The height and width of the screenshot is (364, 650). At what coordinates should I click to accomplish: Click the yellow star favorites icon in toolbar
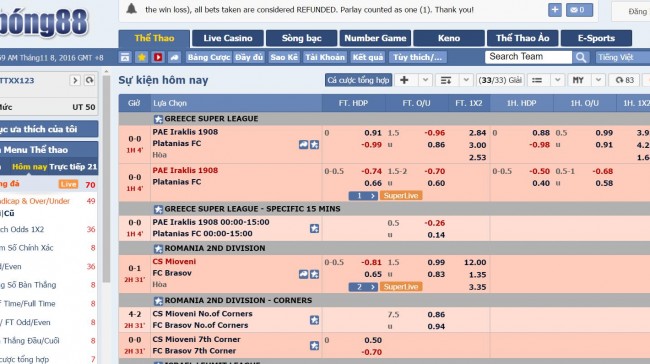click(141, 57)
